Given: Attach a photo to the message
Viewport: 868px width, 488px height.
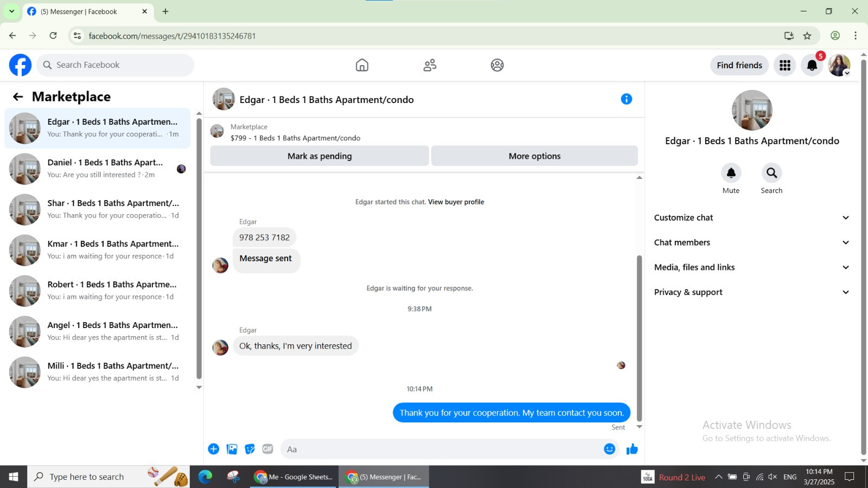Looking at the screenshot, I should point(232,449).
